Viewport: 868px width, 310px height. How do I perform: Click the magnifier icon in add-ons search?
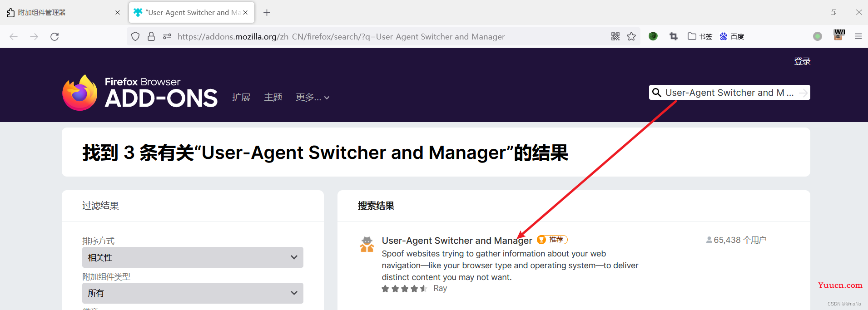coord(657,93)
